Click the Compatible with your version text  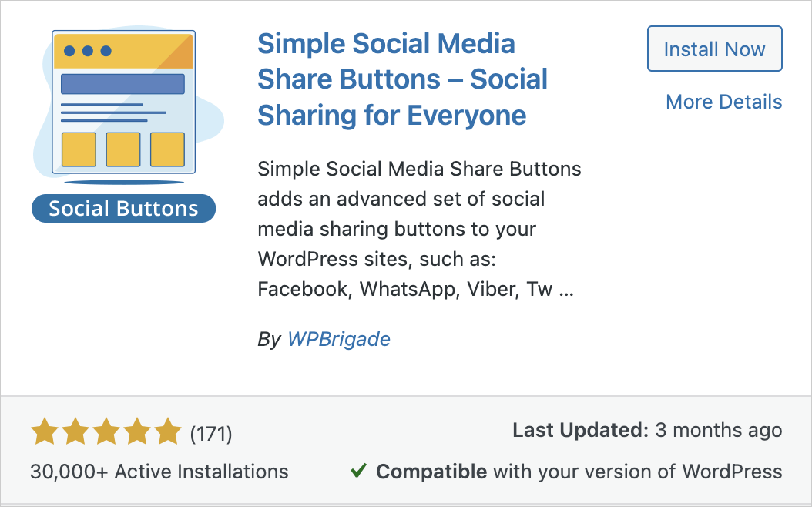579,472
